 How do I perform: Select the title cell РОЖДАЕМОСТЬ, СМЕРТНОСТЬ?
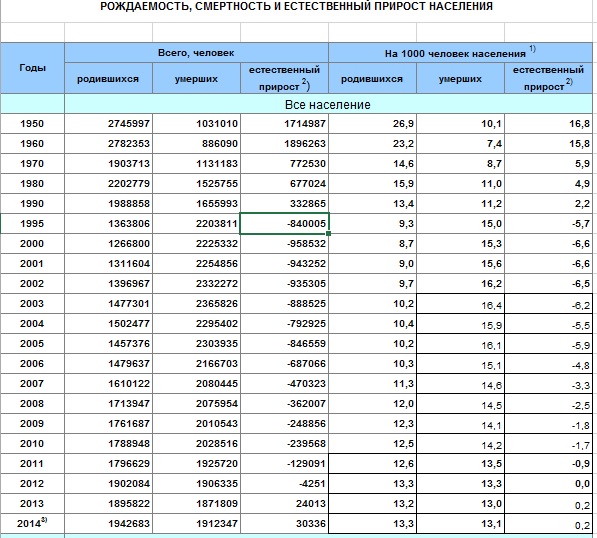(x=297, y=6)
